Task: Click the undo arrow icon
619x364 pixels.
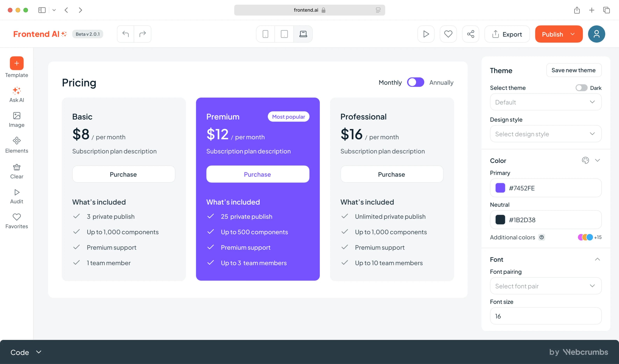Action: pyautogui.click(x=125, y=34)
